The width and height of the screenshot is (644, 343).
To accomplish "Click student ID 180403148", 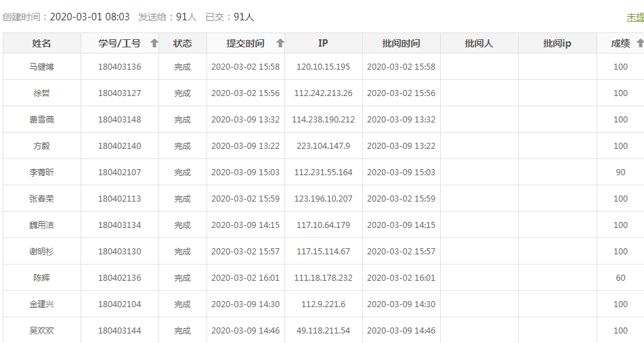I will click(x=119, y=120).
